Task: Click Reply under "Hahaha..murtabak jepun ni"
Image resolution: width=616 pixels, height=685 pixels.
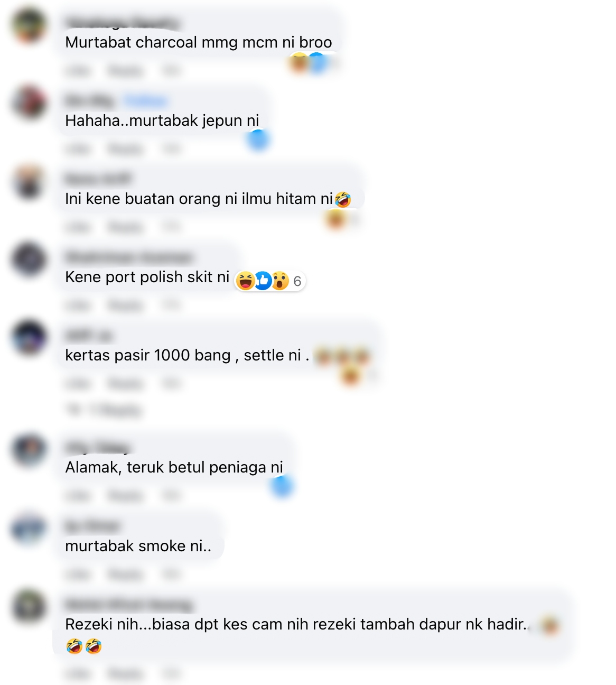Action: 125,149
